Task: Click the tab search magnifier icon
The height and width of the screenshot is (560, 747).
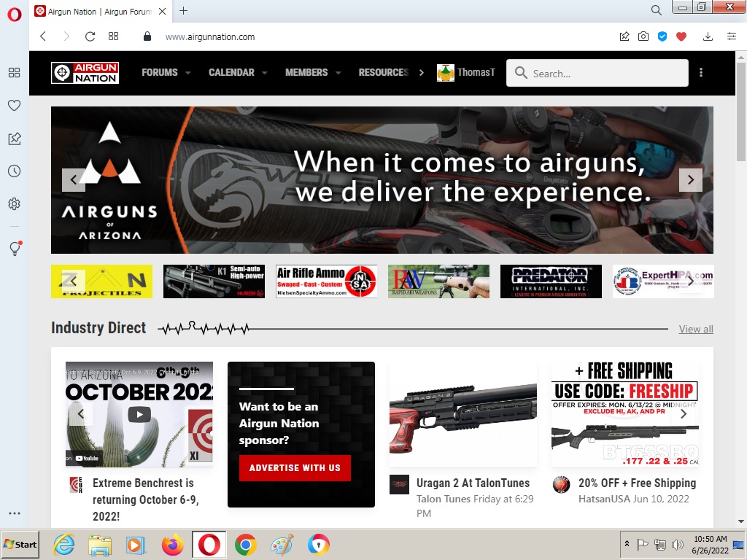Action: (656, 10)
